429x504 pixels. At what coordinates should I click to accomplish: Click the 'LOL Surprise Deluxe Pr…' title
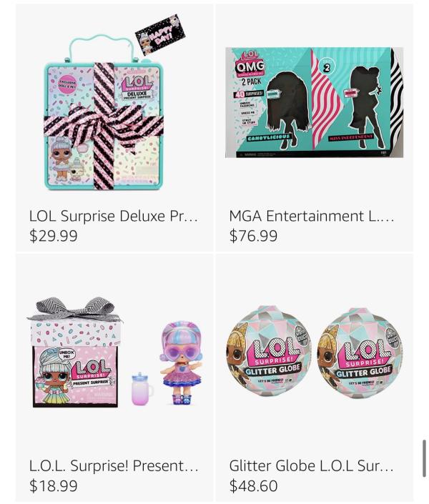click(114, 216)
